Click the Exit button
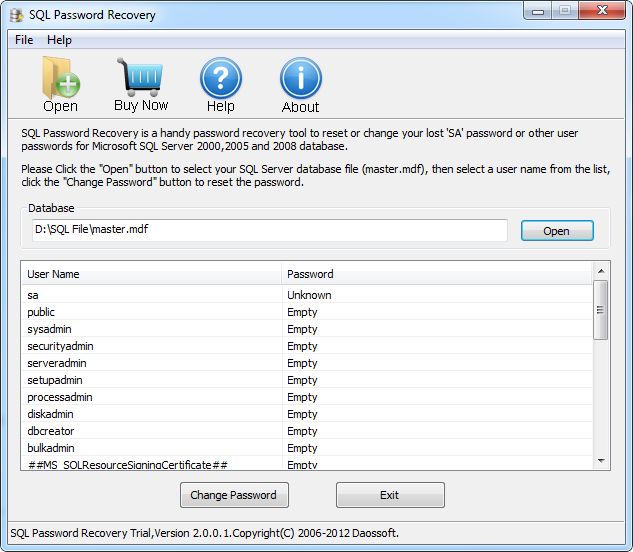Image resolution: width=633 pixels, height=552 pixels. coord(390,495)
